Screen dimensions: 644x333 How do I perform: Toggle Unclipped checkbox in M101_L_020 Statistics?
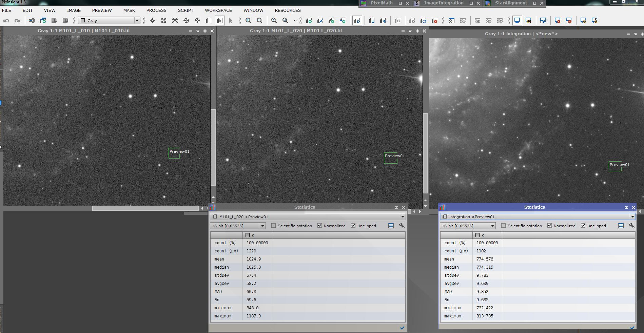[353, 226]
